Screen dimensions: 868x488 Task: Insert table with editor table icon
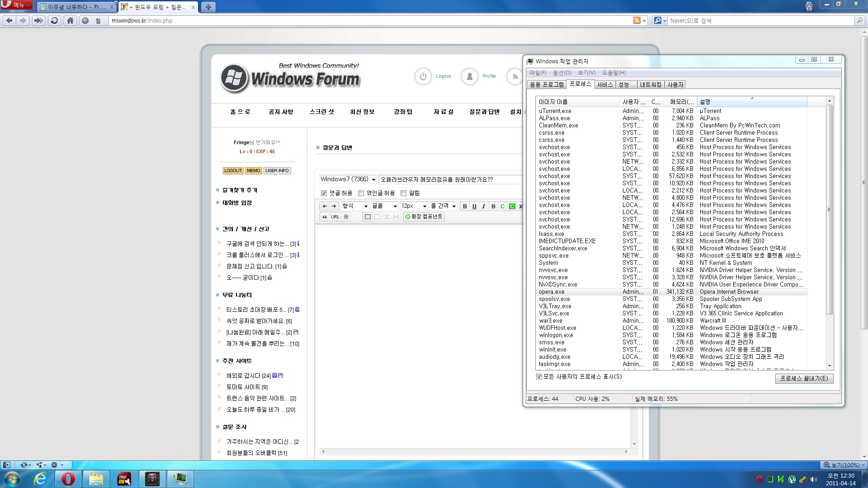(368, 217)
